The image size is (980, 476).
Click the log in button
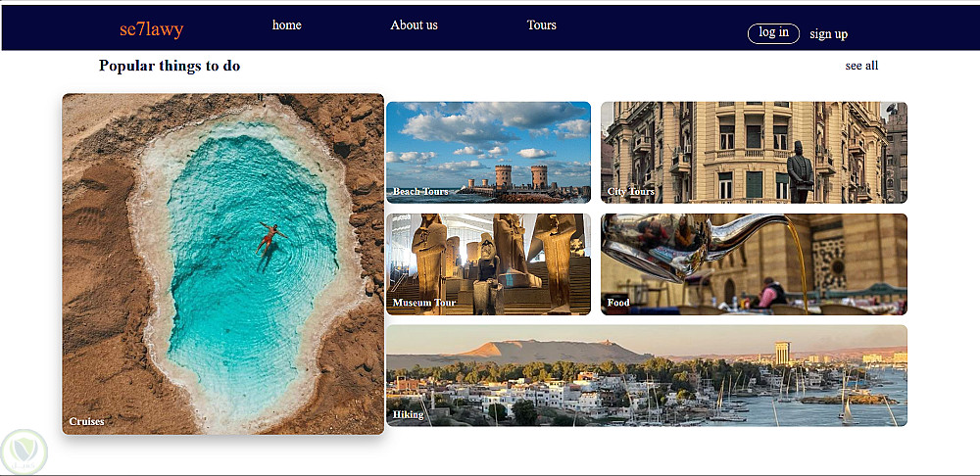coord(774,33)
